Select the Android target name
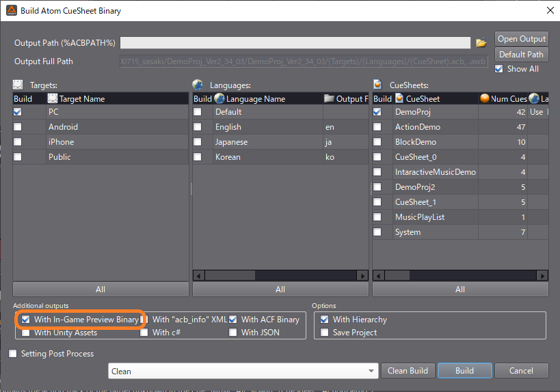560x392 pixels. (63, 127)
